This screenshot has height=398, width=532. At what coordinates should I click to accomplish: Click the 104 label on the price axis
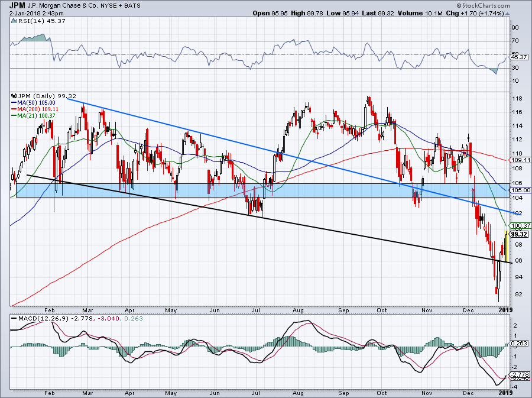[517, 198]
